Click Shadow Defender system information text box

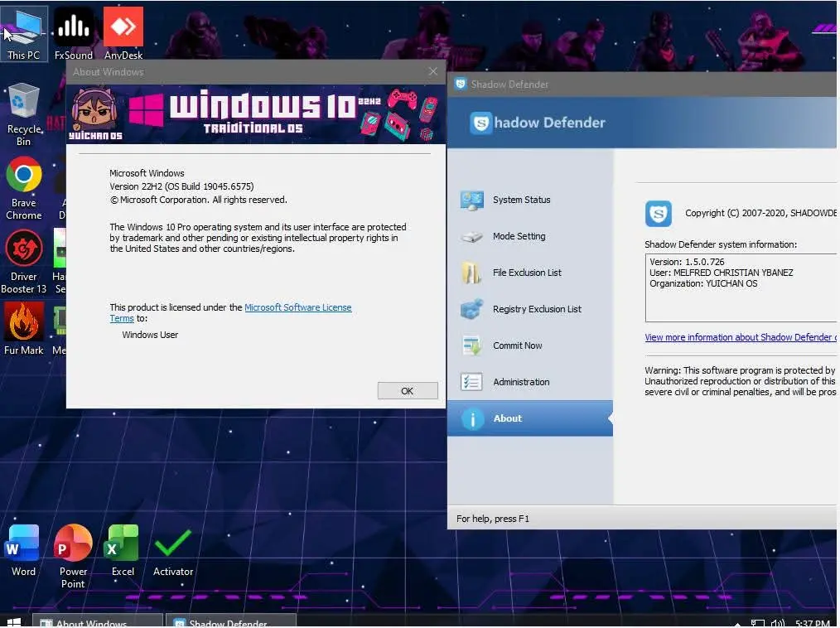tap(741, 287)
